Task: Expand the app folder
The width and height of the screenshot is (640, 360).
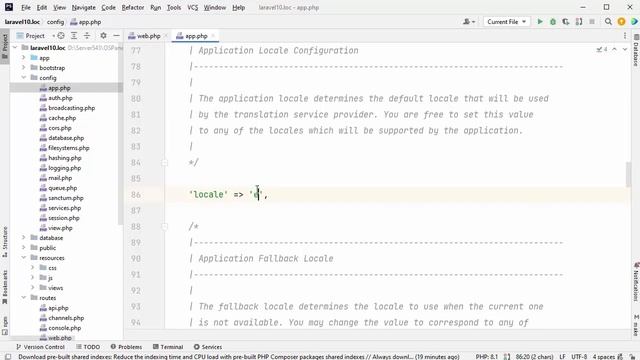Action: point(24,58)
